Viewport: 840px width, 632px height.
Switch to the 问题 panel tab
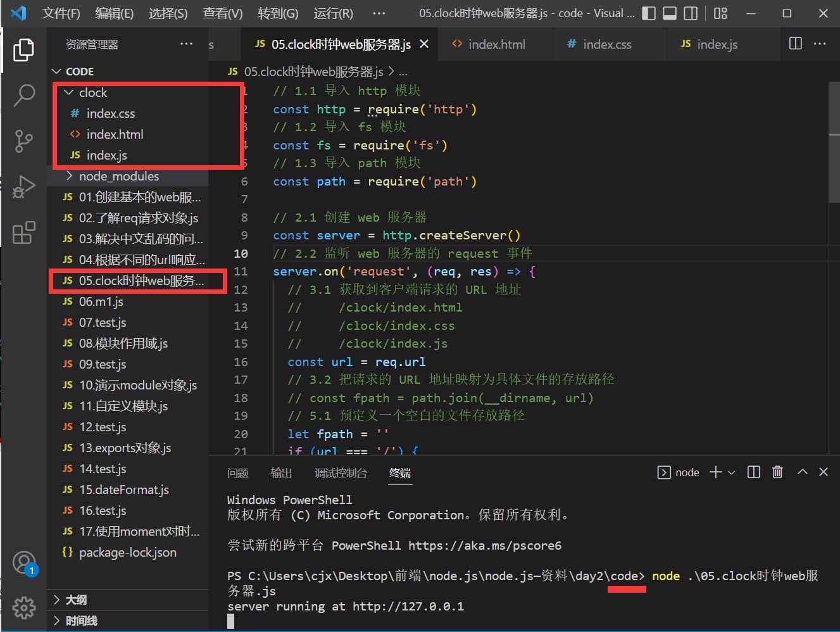point(238,473)
